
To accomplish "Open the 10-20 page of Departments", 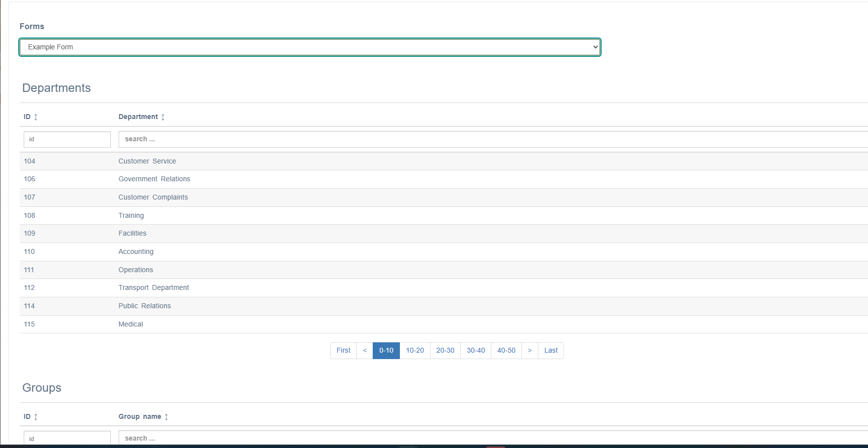I will click(x=415, y=351).
